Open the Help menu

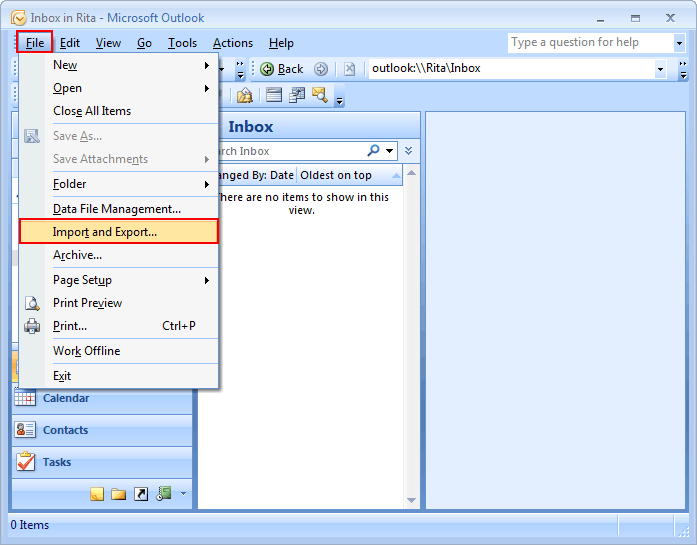click(281, 43)
